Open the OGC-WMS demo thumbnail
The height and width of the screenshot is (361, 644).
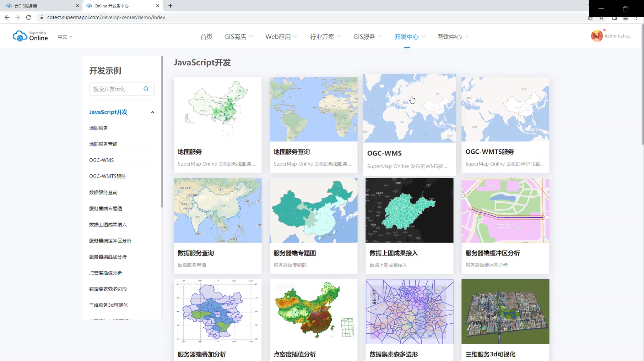(x=409, y=108)
